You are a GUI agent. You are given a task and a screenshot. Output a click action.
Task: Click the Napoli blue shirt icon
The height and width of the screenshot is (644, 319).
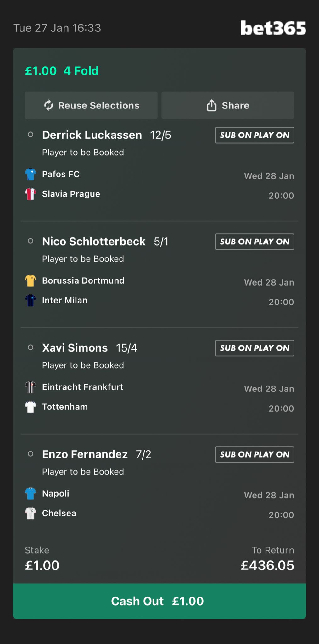(31, 493)
